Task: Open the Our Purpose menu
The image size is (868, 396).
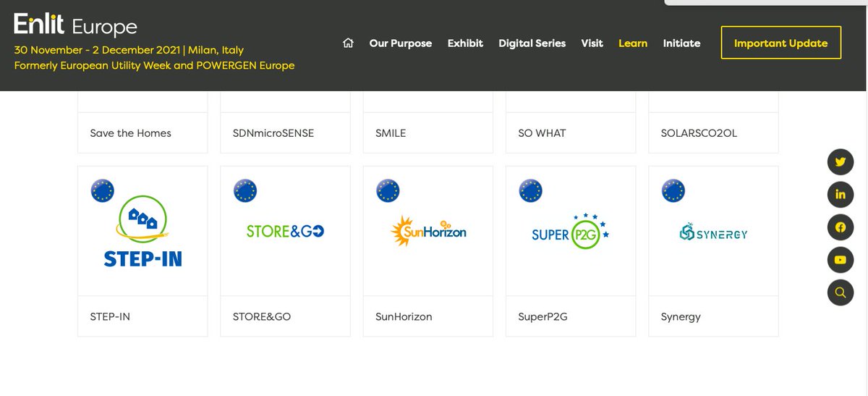Action: coord(401,43)
